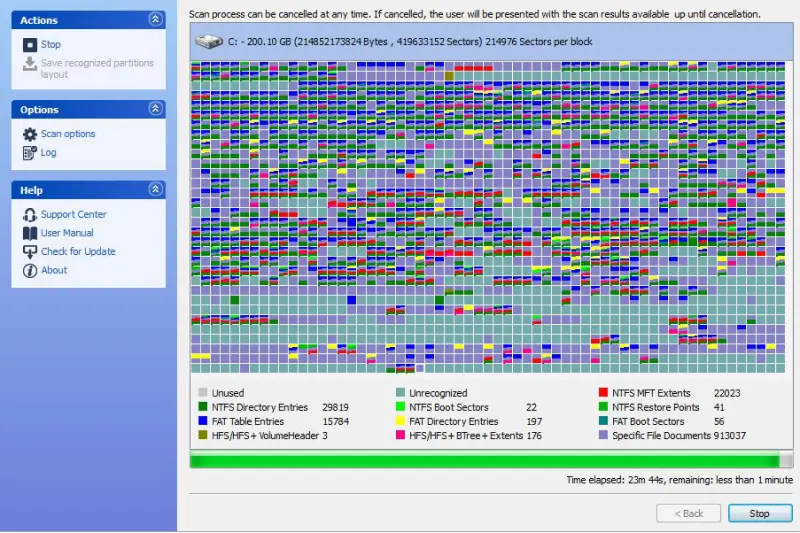Click the NTFS Directory Entries count 29819
This screenshot has height=533, width=800.
[335, 407]
